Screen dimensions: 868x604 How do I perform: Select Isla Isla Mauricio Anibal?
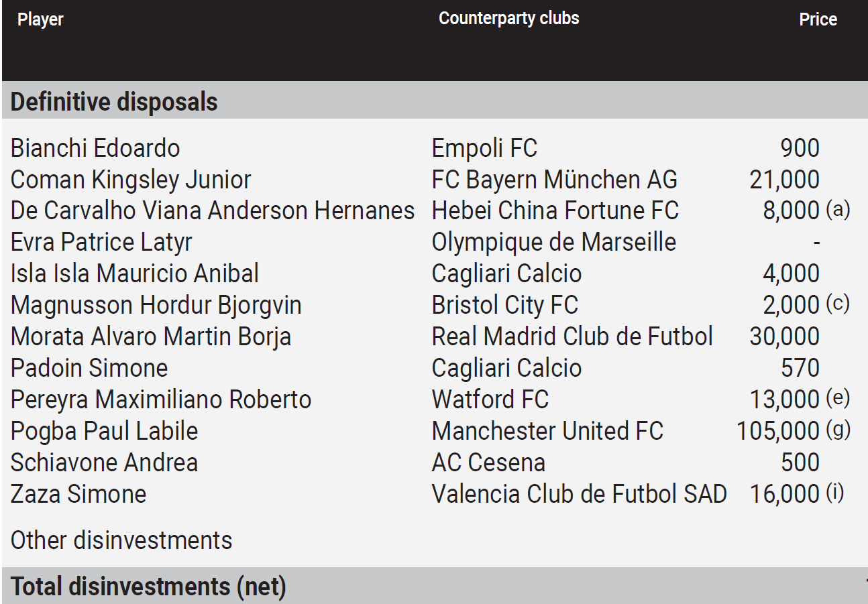135,274
